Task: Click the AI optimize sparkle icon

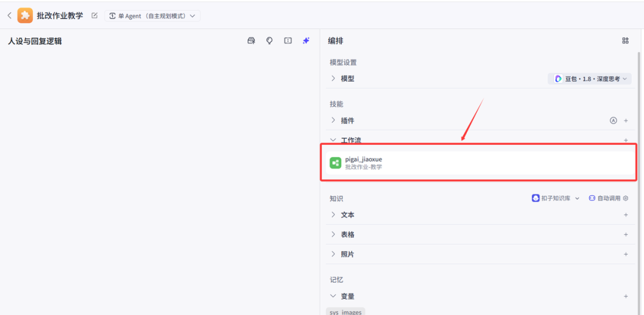Action: (x=306, y=41)
